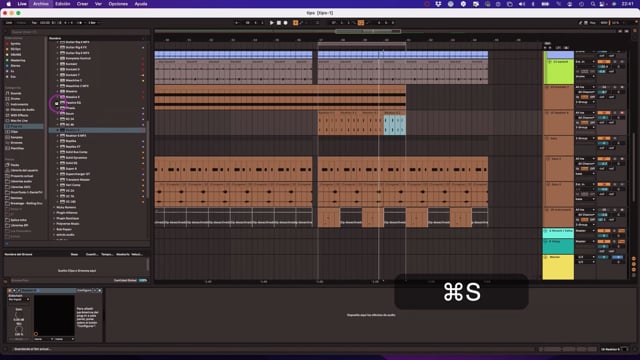The image size is (640, 360).
Task: Open Ext. In input dropdown on green track
Action: pyautogui.click(x=585, y=62)
